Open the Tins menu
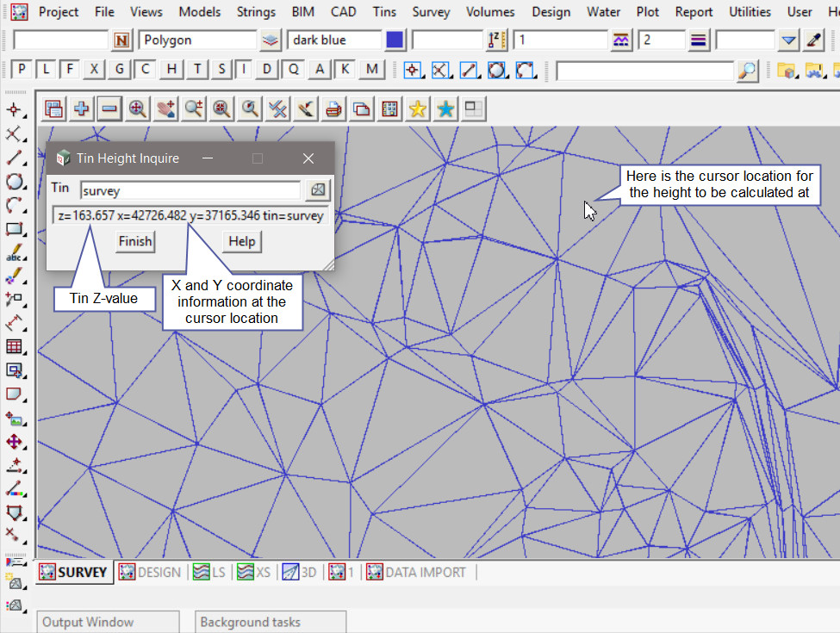 tap(384, 12)
